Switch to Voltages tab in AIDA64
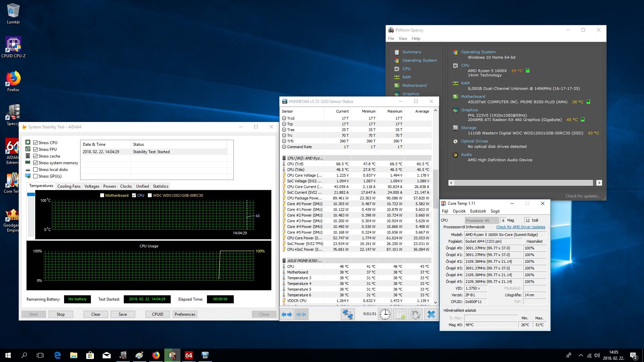 (x=92, y=186)
